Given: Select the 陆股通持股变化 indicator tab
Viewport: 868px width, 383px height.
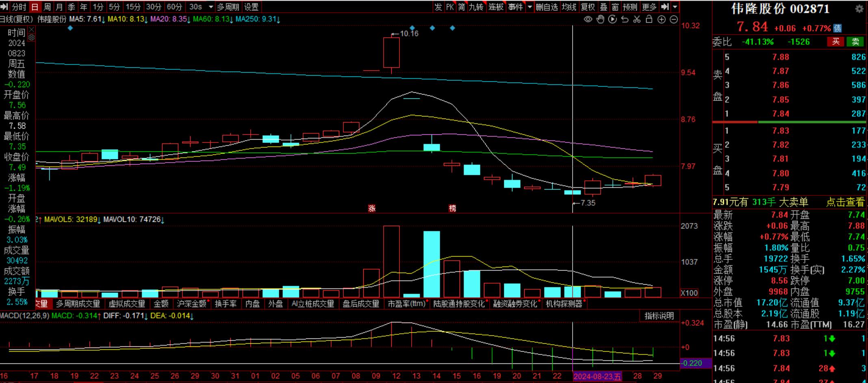Looking at the screenshot, I should [460, 304].
